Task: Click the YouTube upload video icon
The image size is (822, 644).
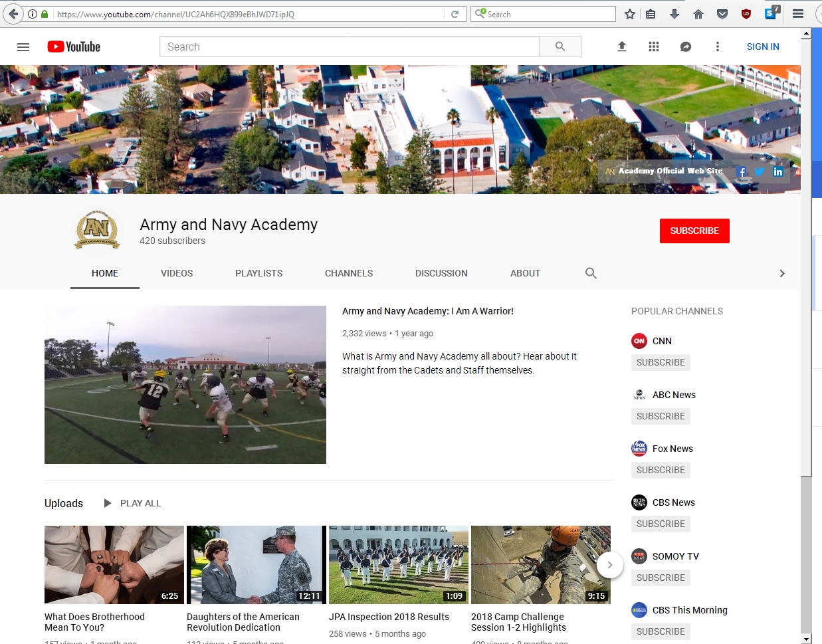Action: coord(622,47)
